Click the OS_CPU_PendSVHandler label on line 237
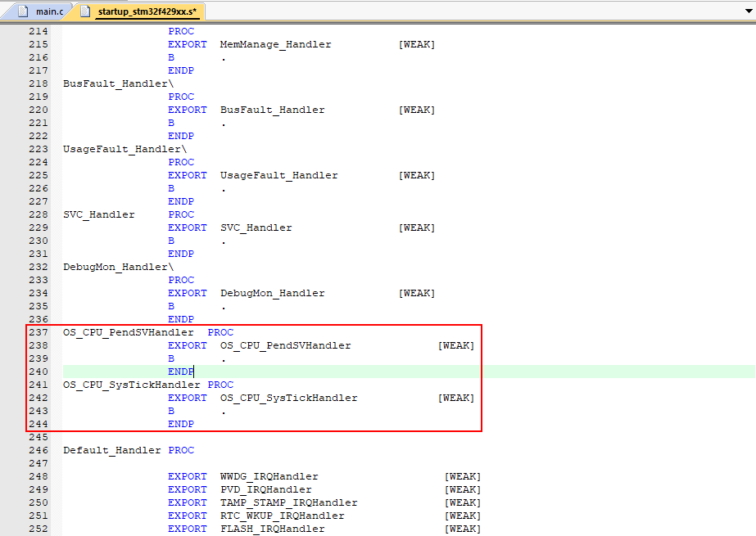This screenshot has width=756, height=536. point(129,333)
